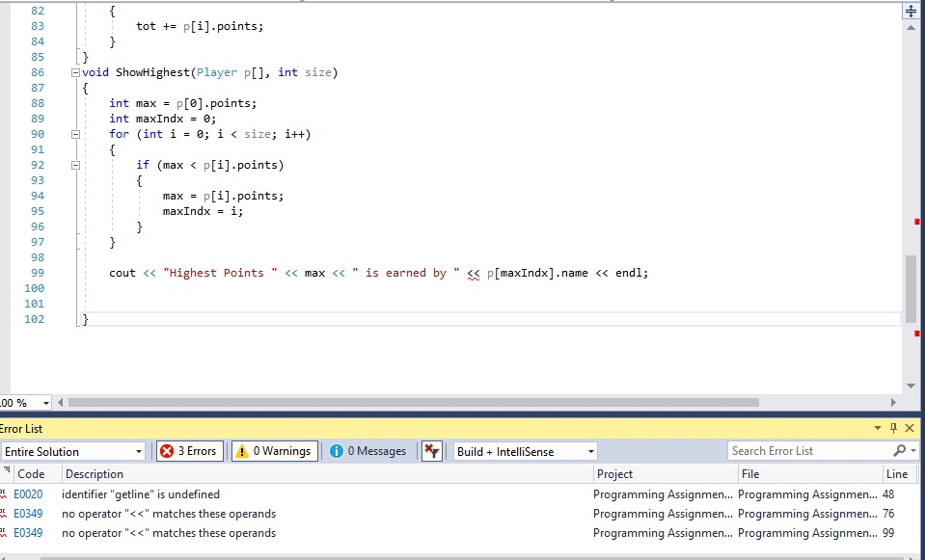Click the lower red error marker on scrollbar
Screen dimensions: 925x560
point(917,333)
